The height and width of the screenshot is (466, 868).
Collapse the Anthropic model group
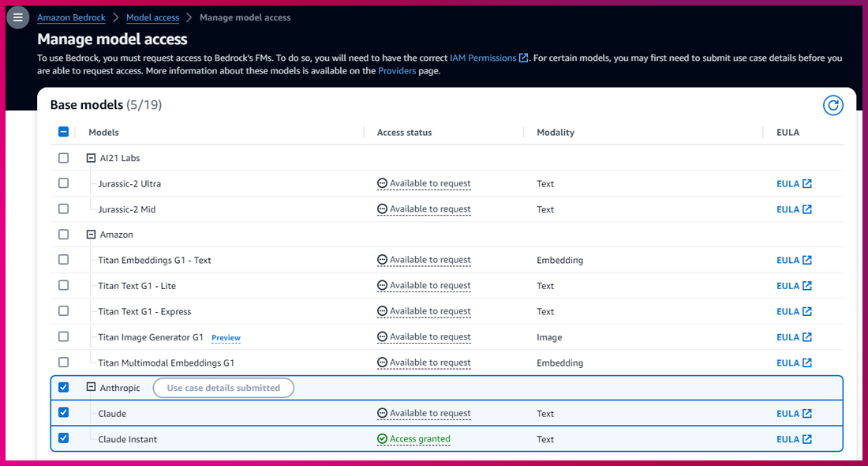[x=91, y=388]
